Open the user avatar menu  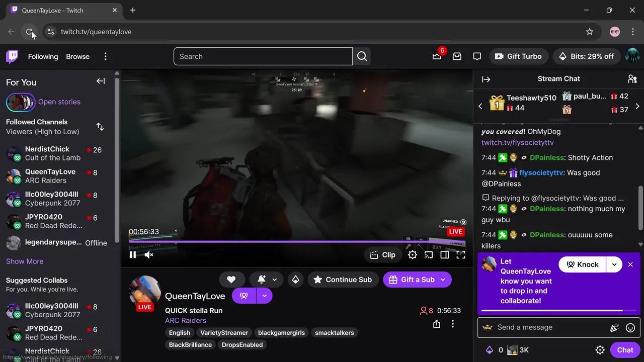point(632,56)
